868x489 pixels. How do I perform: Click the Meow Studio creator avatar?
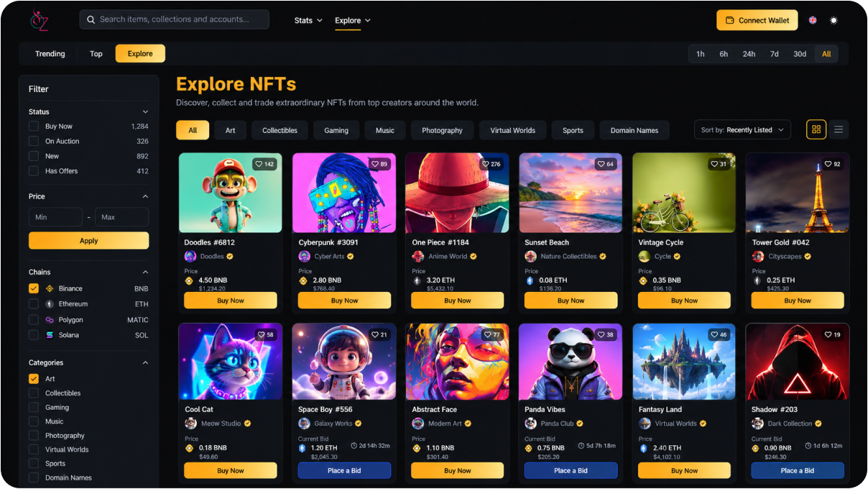[190, 424]
